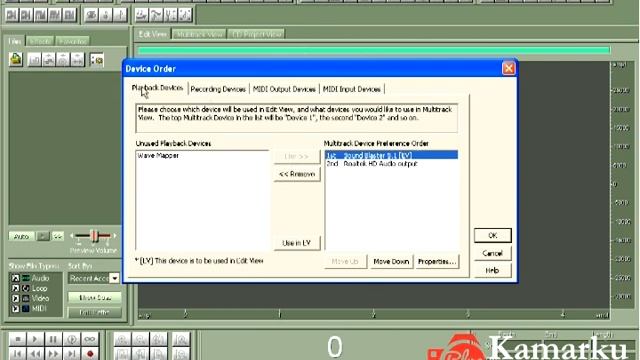Switch to the MIDI Input Devices tab
Screen dimensions: 640x360
click(352, 89)
